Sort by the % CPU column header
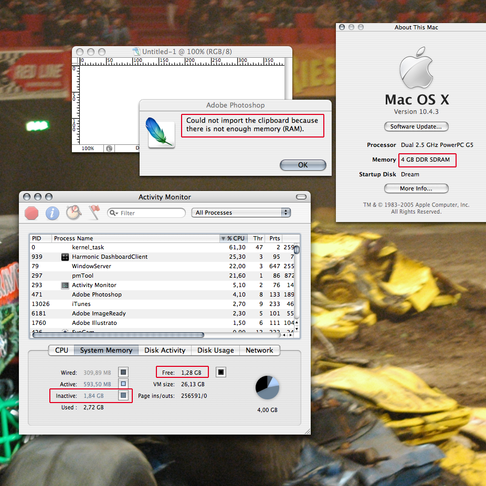The width and height of the screenshot is (486, 486). (233, 238)
